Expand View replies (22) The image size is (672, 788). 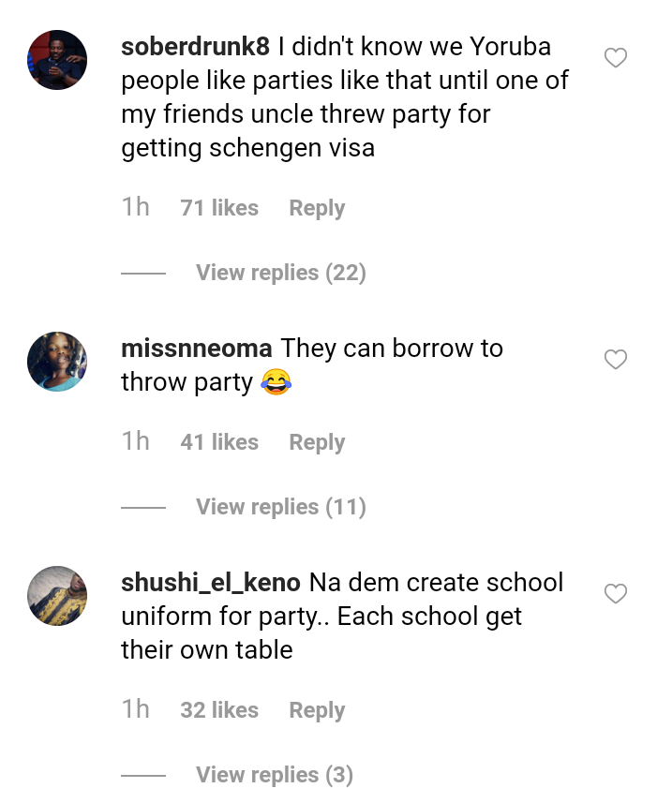click(280, 273)
